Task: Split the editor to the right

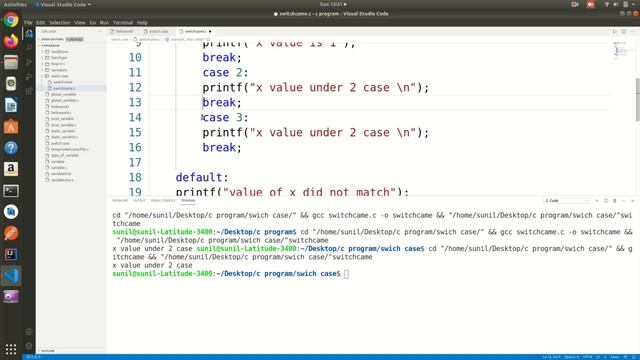Action: (624, 31)
